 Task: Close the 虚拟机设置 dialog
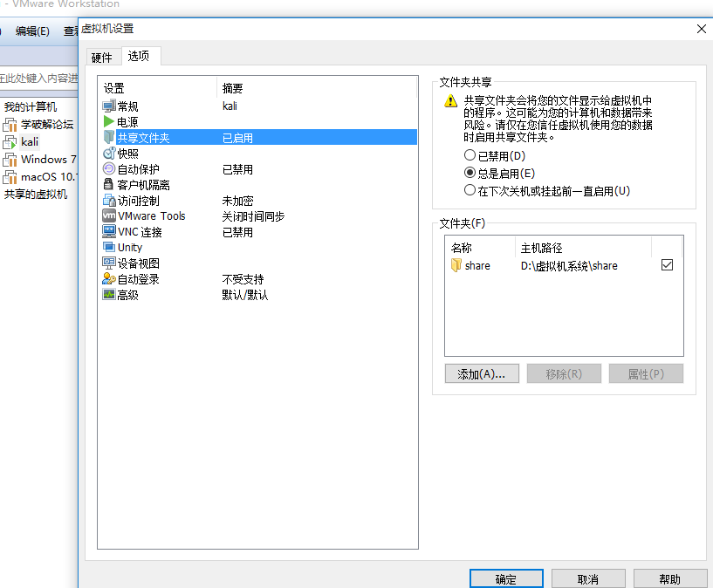(x=701, y=29)
